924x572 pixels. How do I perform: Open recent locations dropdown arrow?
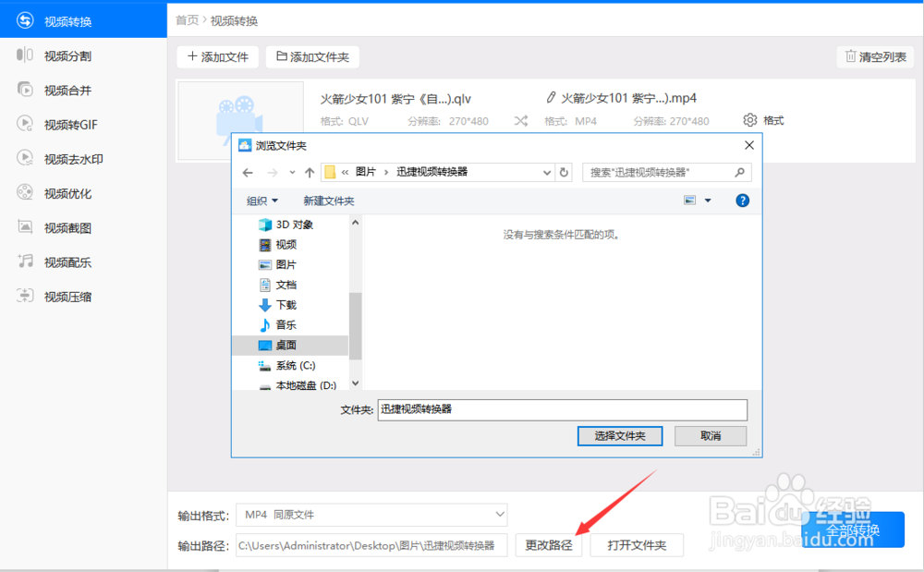point(292,173)
